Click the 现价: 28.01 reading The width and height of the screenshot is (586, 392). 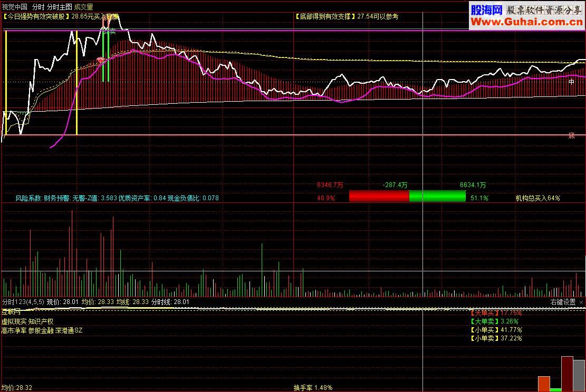(63, 302)
